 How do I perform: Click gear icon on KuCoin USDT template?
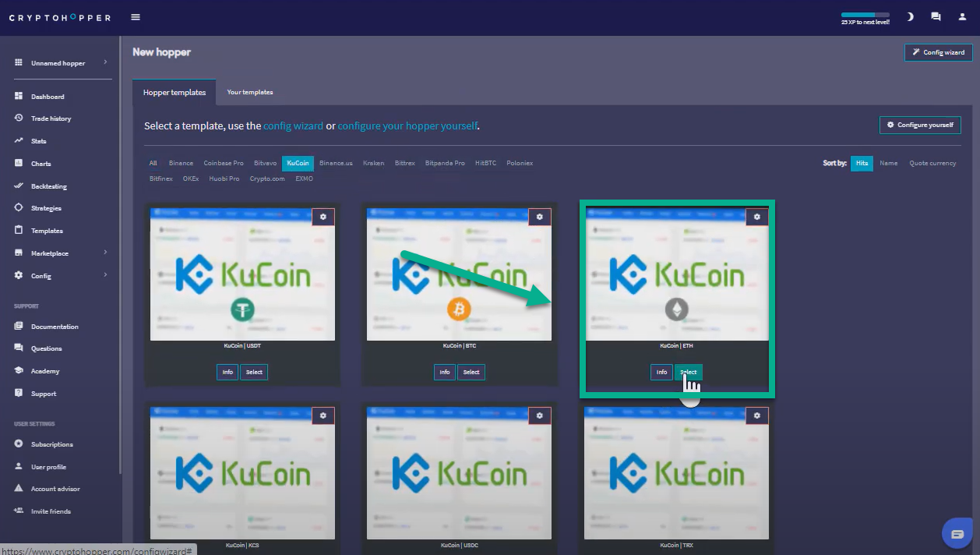click(x=323, y=217)
